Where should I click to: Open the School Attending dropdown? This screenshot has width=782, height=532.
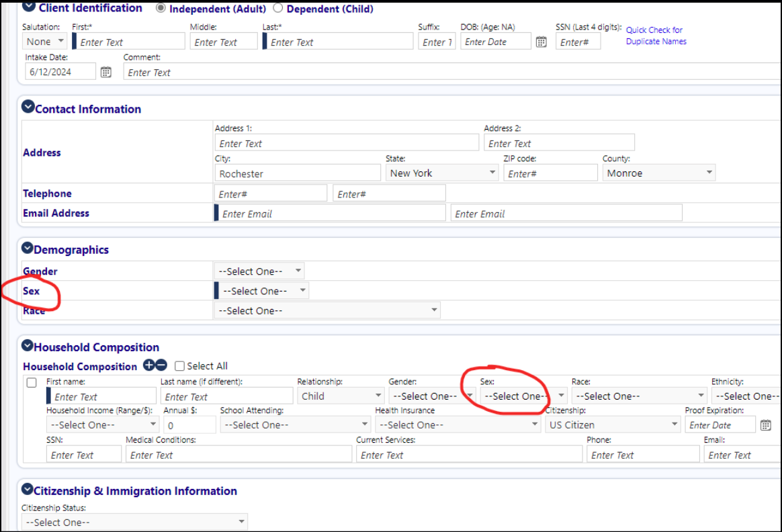295,425
